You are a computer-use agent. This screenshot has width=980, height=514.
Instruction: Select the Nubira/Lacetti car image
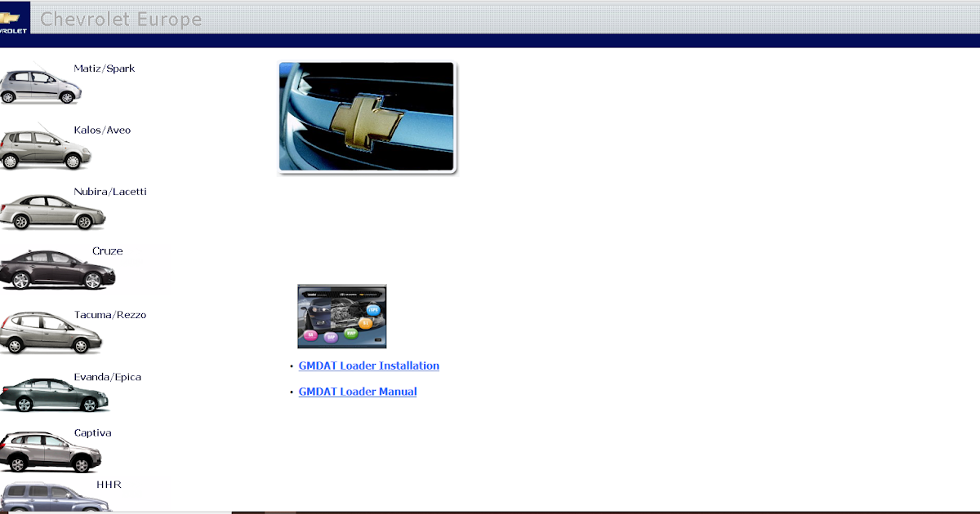(x=52, y=212)
